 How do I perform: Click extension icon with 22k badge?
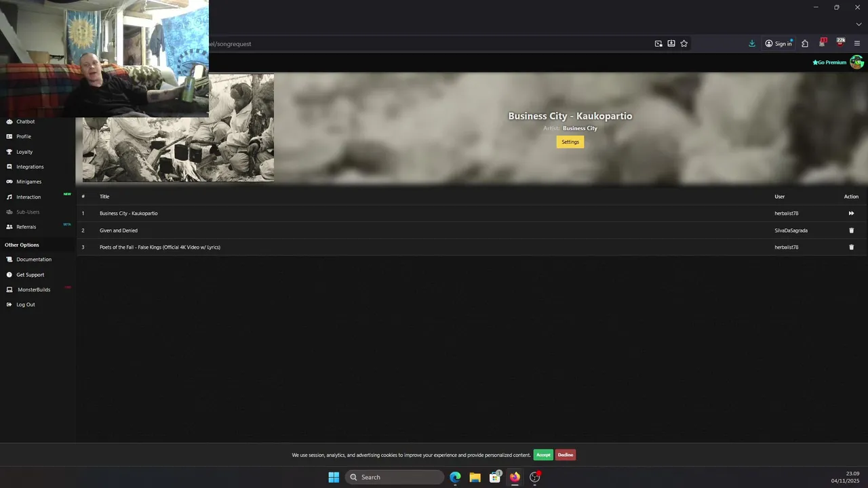pos(840,43)
